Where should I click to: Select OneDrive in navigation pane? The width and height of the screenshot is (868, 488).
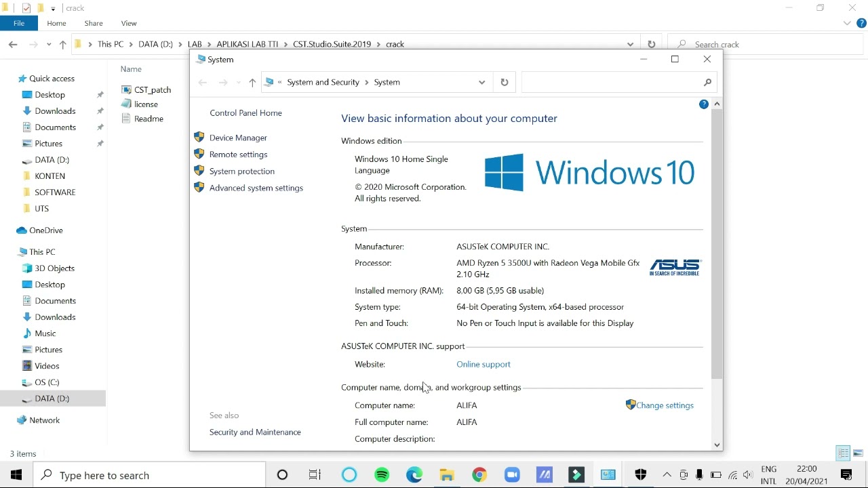pyautogui.click(x=46, y=230)
